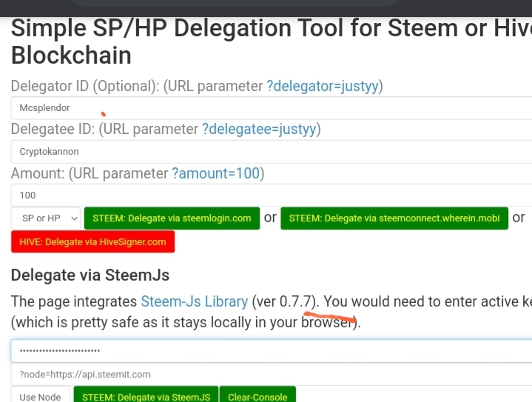
Task: Click the Amount field showing 100
Action: tap(272, 195)
